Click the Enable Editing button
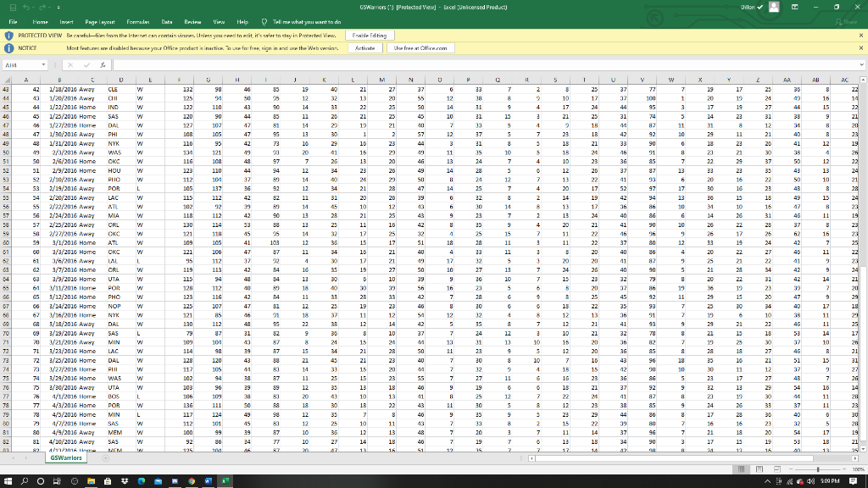 [x=370, y=36]
